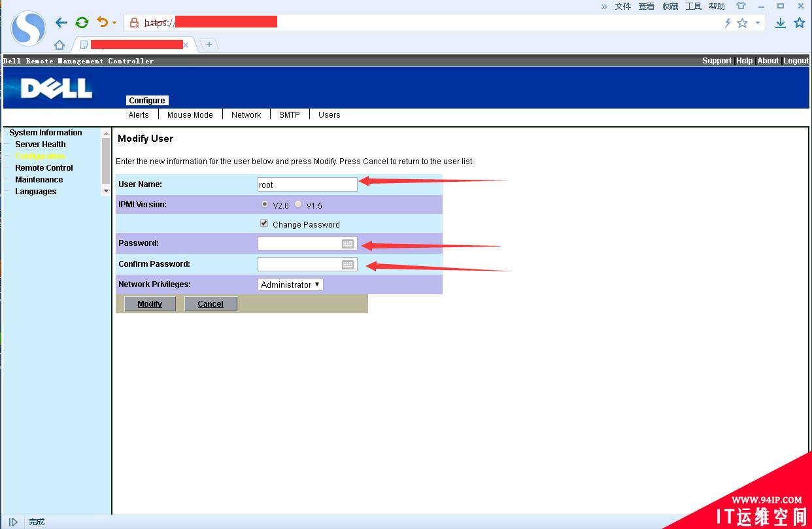Click the Confirm Password input field
Screen dimensions: 812x529
[307, 264]
